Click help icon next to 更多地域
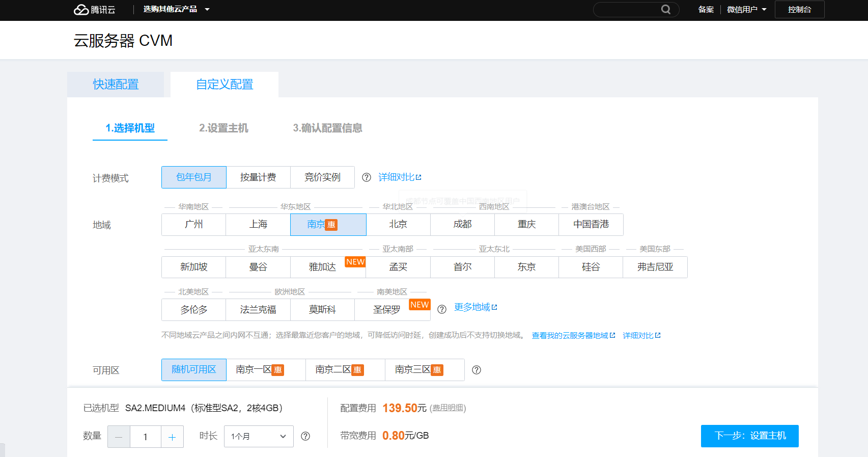 pyautogui.click(x=442, y=309)
